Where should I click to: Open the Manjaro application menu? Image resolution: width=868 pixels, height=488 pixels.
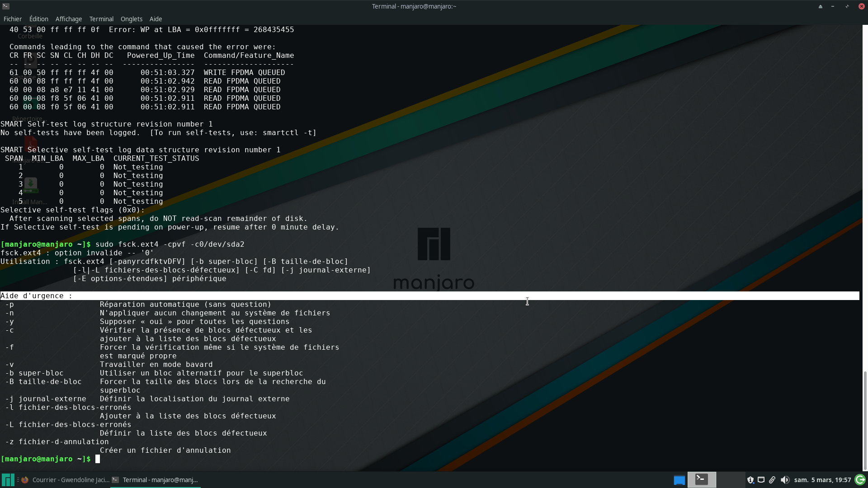point(8,480)
